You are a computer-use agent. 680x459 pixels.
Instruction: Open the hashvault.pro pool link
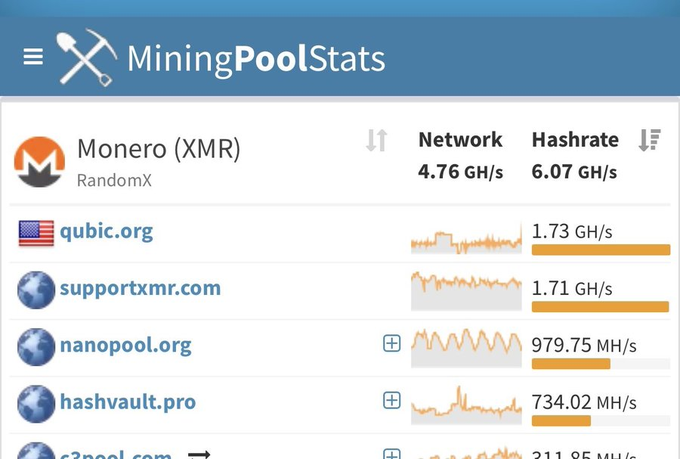(128, 402)
